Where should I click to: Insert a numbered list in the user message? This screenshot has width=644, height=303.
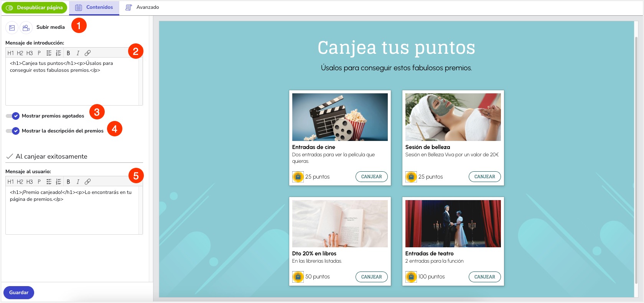pos(58,182)
